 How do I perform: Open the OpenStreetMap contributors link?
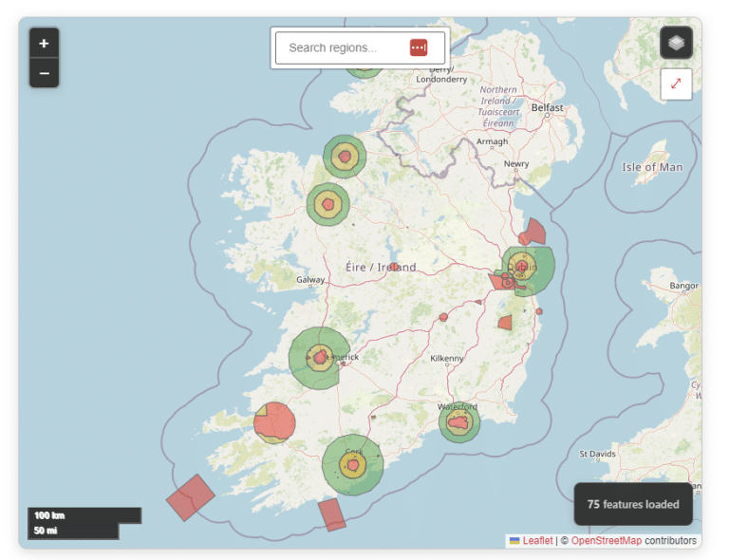point(606,541)
